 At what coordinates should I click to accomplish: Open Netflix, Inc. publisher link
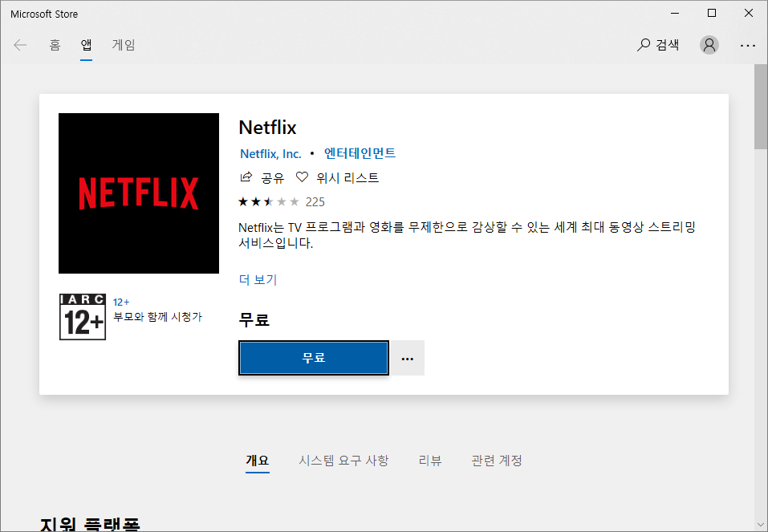point(270,154)
